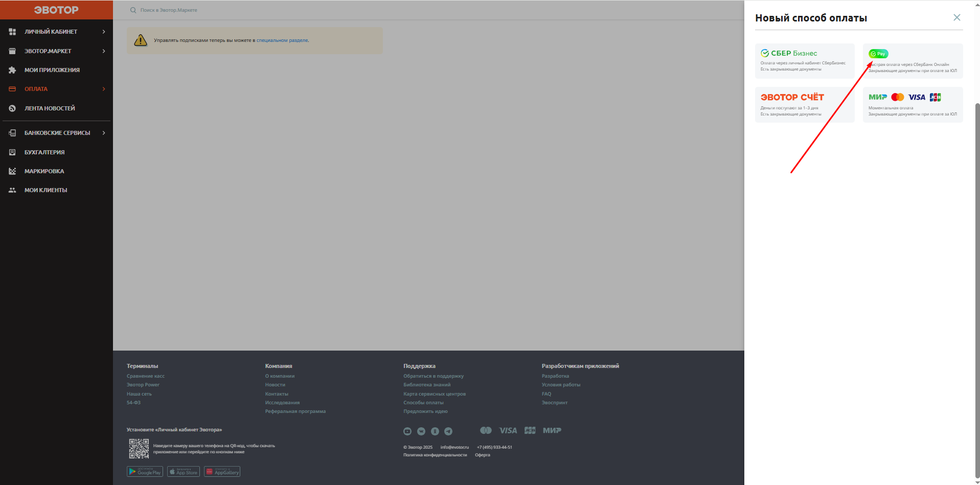This screenshot has height=485, width=980.
Task: Click the footer JCB logo
Action: pos(530,430)
